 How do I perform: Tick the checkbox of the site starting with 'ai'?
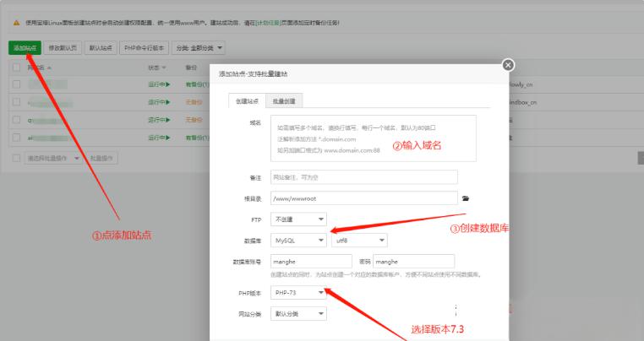pyautogui.click(x=16, y=138)
